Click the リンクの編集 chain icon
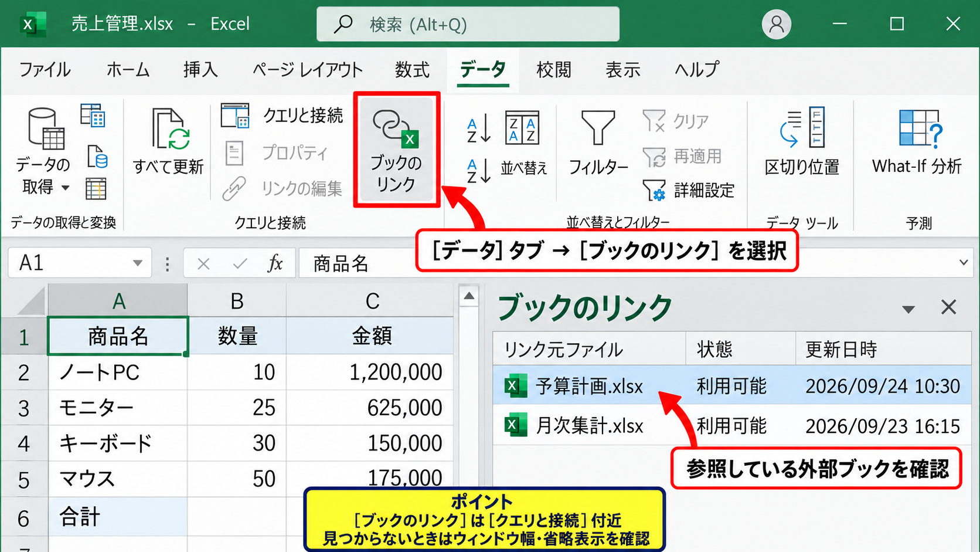Viewport: 980px width, 552px height. 234,189
